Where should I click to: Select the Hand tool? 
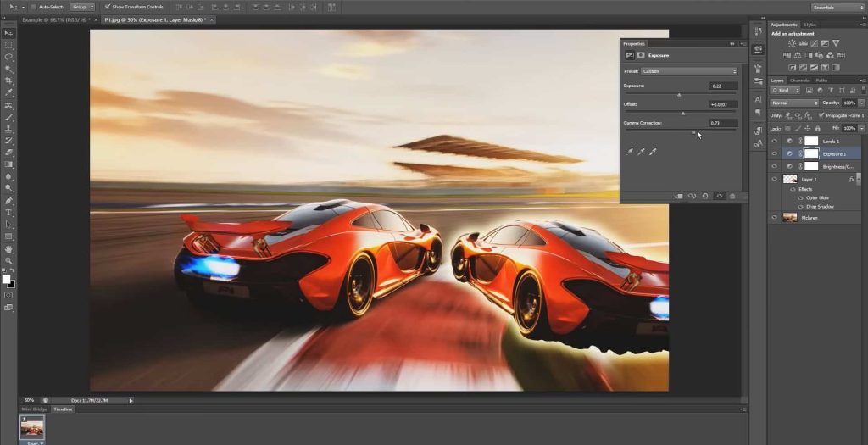8,249
